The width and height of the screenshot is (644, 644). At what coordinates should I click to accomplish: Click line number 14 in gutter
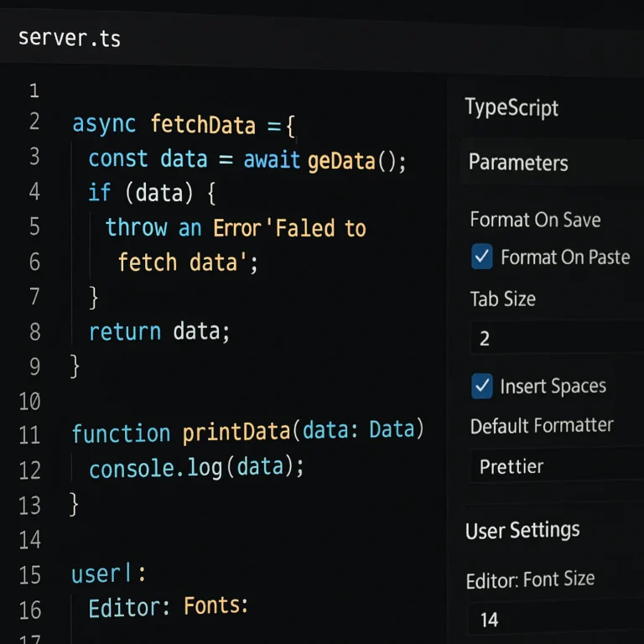[29, 540]
